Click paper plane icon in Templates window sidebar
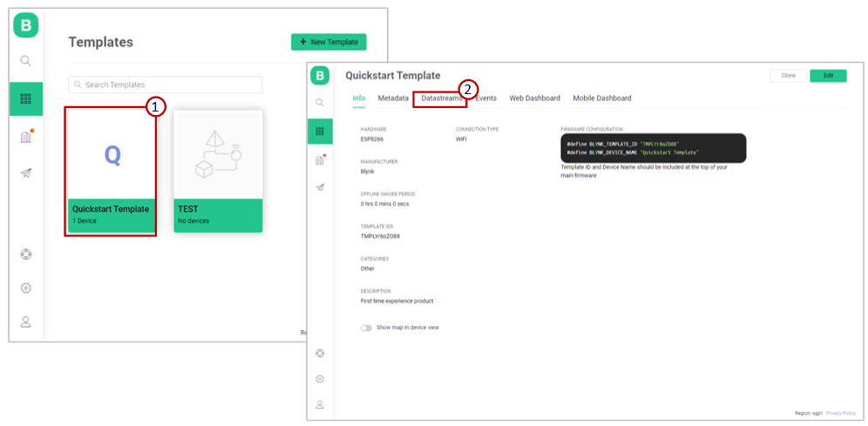This screenshot has height=426, width=868. click(x=25, y=173)
